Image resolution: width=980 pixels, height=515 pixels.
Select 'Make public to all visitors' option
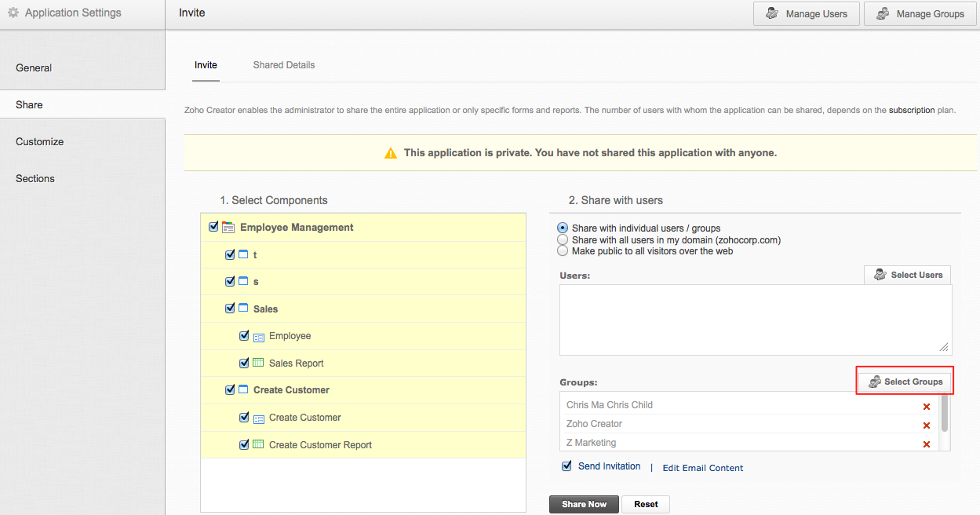tap(563, 251)
